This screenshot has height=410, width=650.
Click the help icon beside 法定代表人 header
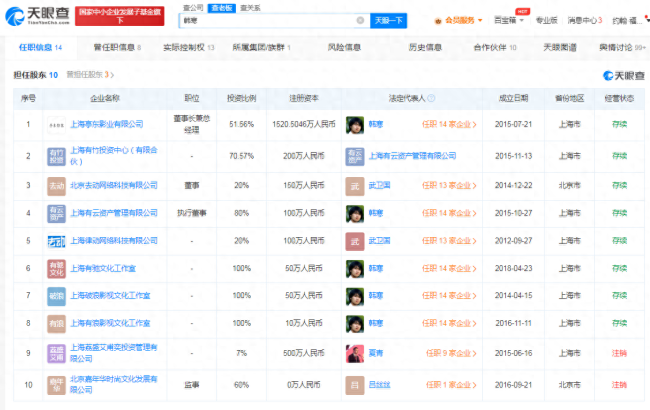pos(431,98)
